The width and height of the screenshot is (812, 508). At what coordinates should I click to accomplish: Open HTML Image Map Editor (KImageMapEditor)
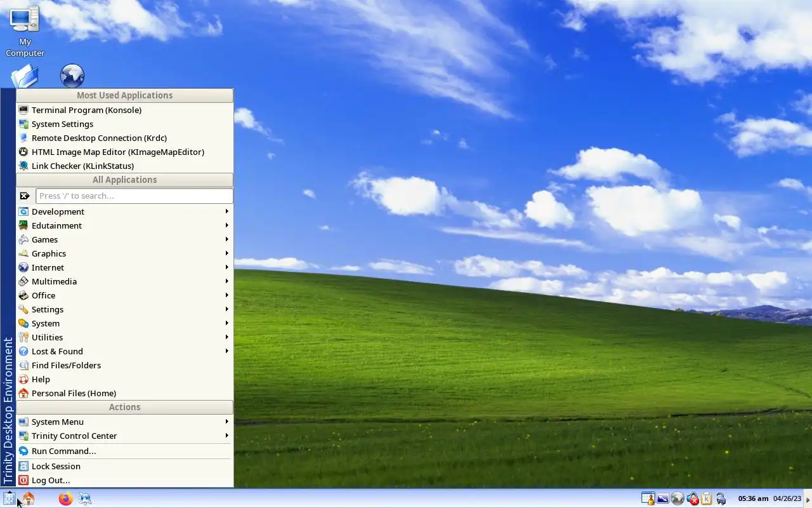[124, 152]
